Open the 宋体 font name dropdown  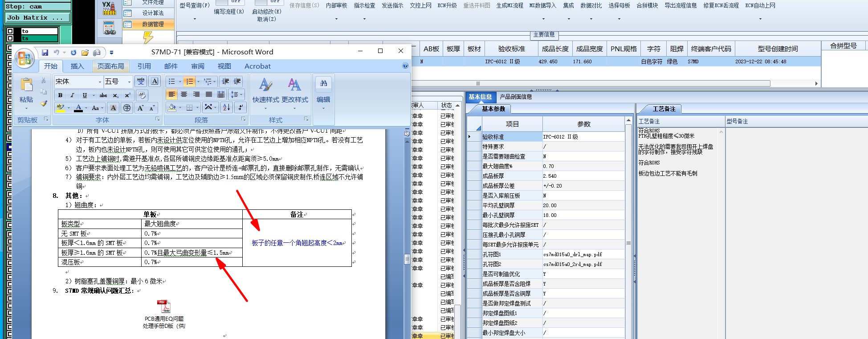click(100, 82)
